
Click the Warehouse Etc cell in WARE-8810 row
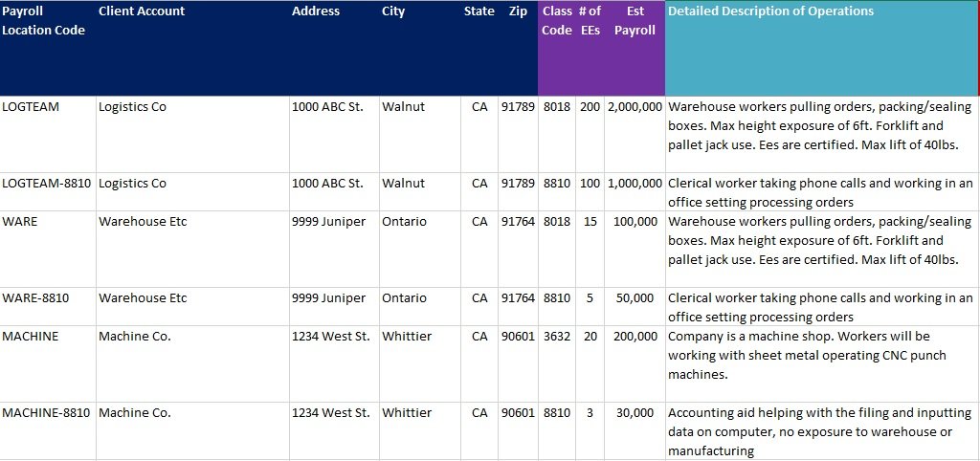point(192,307)
